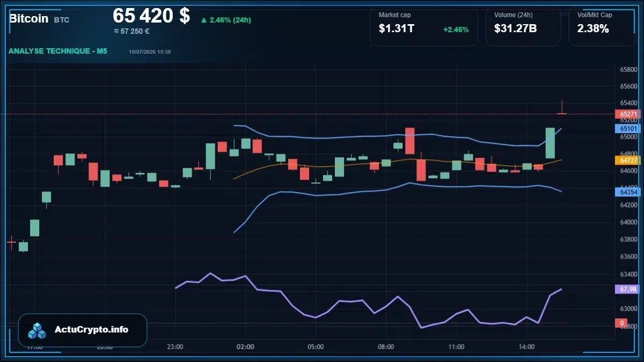Viewport: 644px width, 362px height.
Task: Click the 14:00 time axis label
Action: point(526,347)
